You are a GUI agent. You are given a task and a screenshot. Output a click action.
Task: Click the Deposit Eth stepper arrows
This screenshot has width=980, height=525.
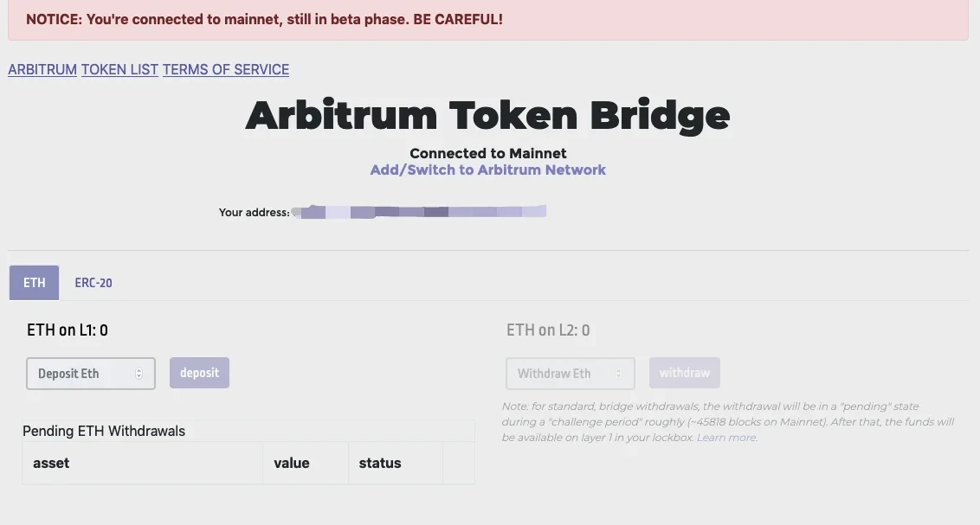139,374
